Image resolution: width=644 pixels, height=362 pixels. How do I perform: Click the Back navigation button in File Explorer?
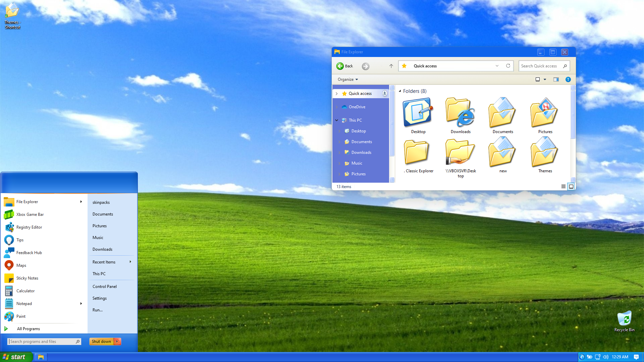coord(344,66)
